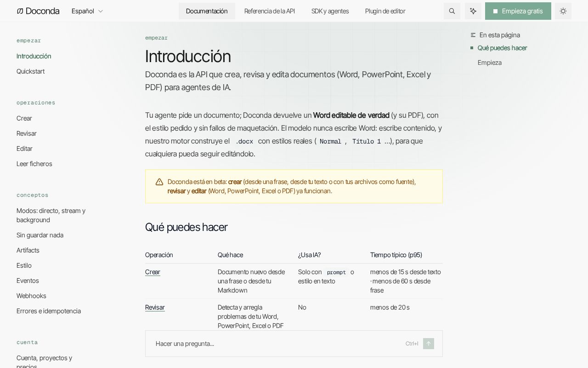
Task: Open the Referencia de la API tab
Action: pyautogui.click(x=270, y=11)
